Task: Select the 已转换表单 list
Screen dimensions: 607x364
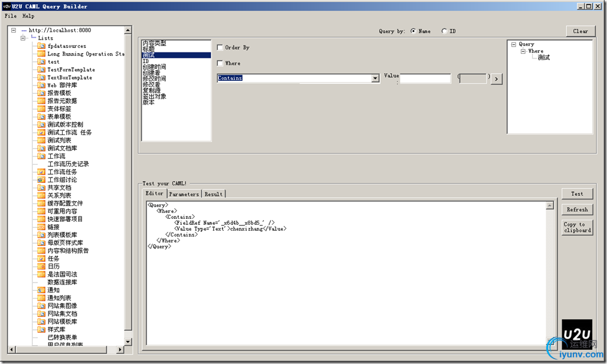Action: tap(63, 337)
